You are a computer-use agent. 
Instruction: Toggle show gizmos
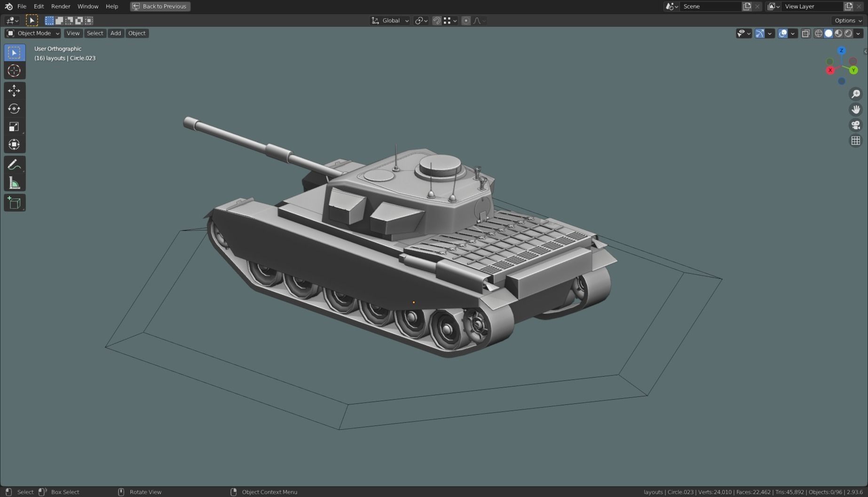point(759,33)
